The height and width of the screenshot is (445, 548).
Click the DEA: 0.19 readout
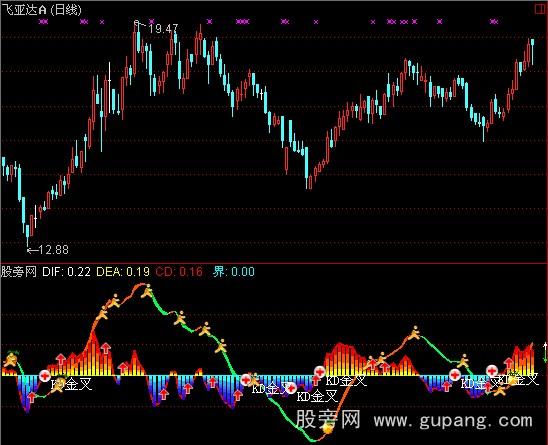tap(123, 272)
